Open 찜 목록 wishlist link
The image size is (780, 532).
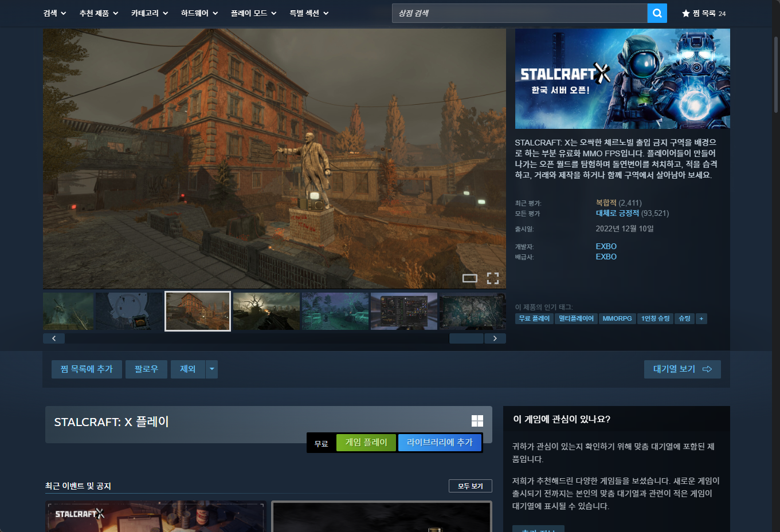click(704, 13)
